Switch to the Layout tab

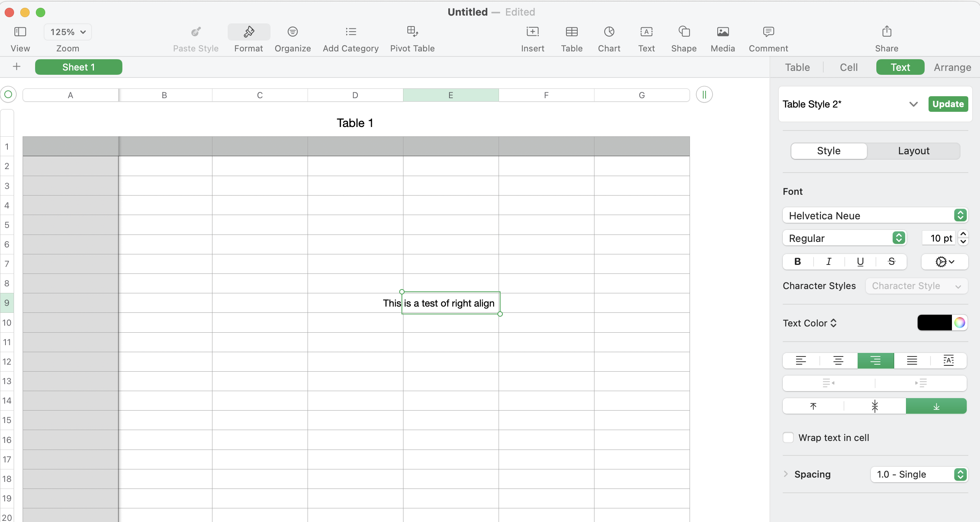[913, 151]
